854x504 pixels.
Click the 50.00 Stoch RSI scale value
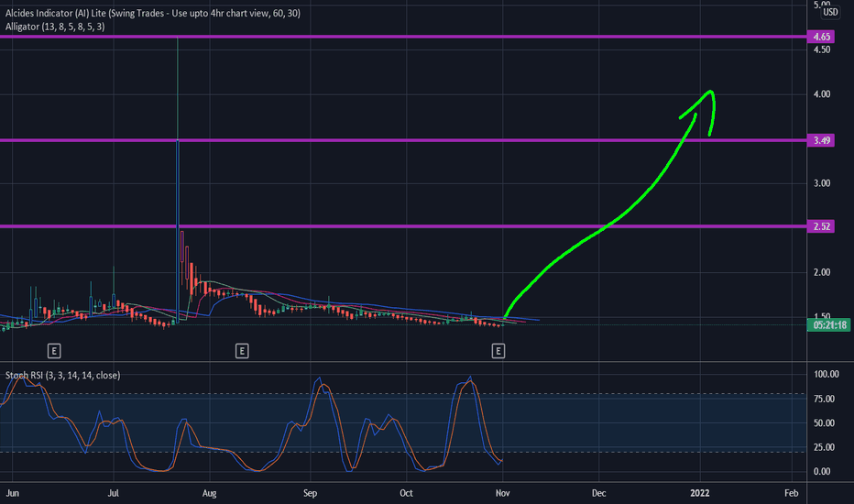coord(824,422)
